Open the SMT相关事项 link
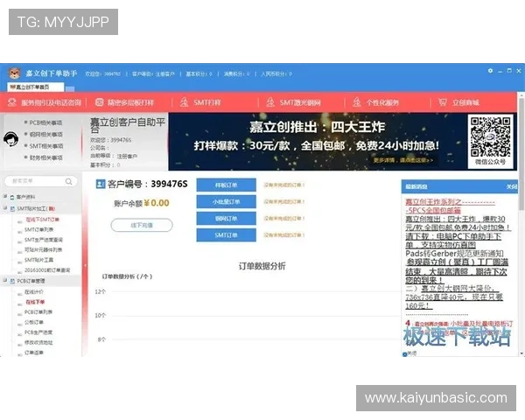 point(45,146)
